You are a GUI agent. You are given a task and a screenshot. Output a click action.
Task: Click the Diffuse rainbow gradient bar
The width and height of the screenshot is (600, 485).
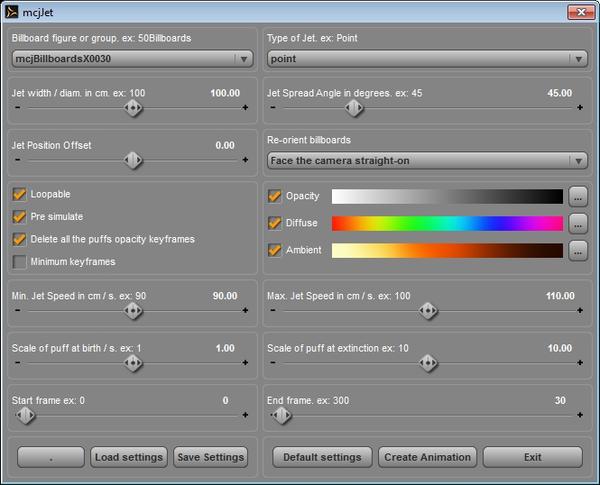click(447, 223)
